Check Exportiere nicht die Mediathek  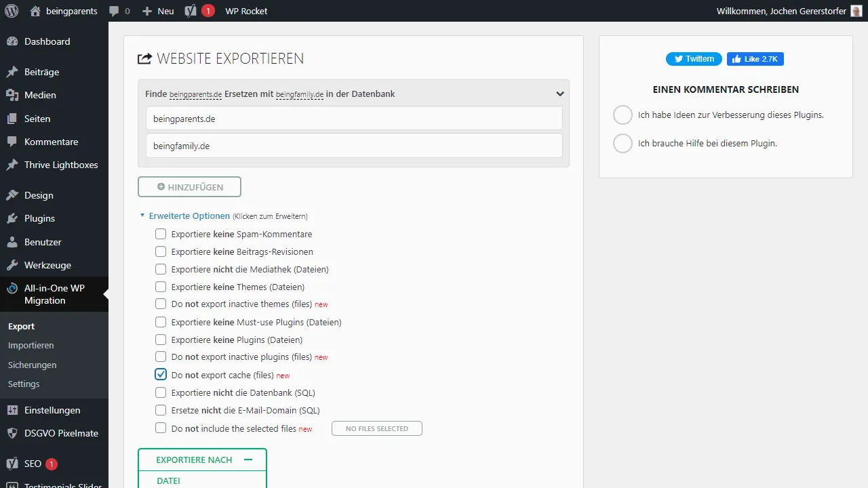[x=161, y=269]
